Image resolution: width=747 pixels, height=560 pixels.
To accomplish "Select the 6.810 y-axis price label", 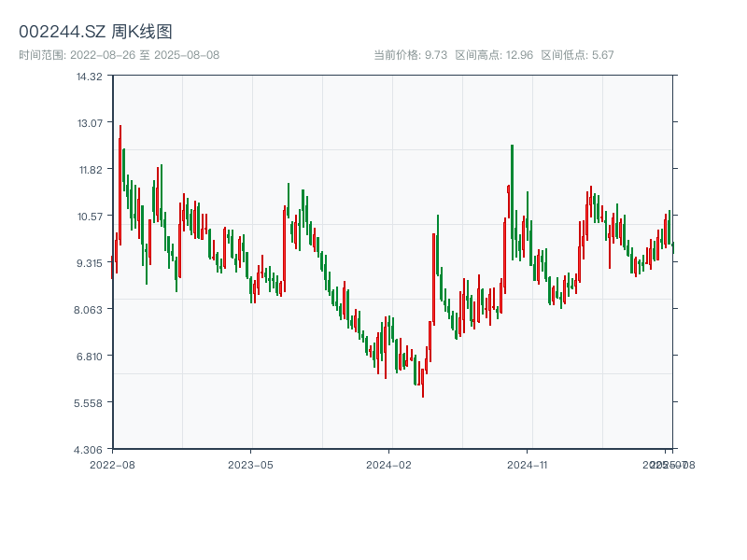I will 90,357.
